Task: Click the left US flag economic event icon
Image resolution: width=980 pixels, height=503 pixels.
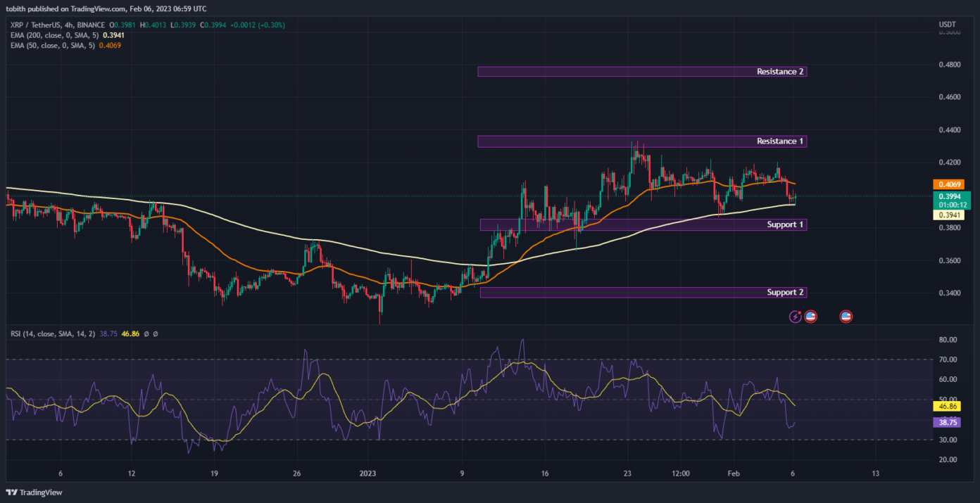Action: pos(811,316)
